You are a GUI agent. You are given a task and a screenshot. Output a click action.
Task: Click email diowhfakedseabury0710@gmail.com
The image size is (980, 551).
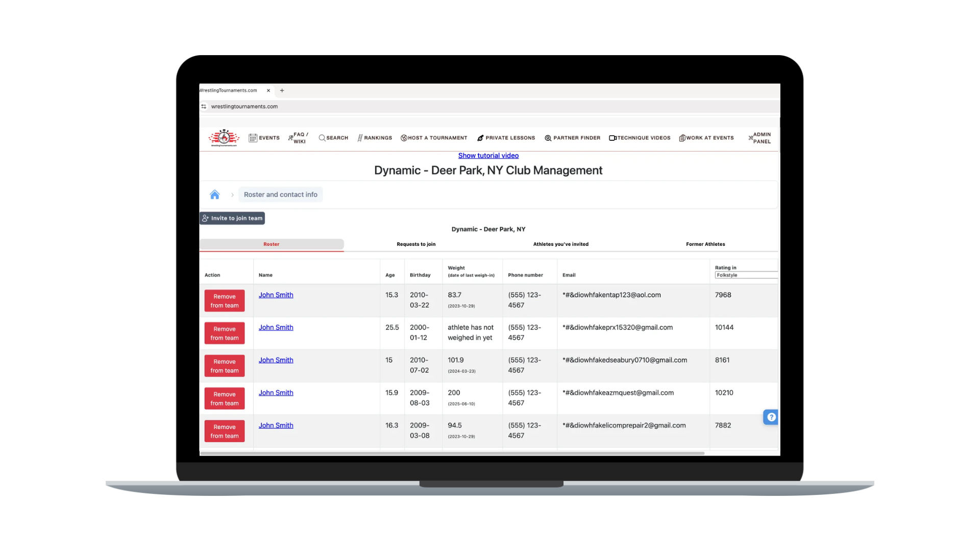coord(625,360)
